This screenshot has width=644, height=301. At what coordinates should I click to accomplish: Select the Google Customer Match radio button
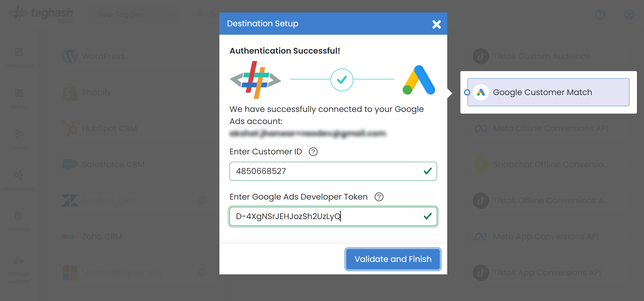coord(467,92)
